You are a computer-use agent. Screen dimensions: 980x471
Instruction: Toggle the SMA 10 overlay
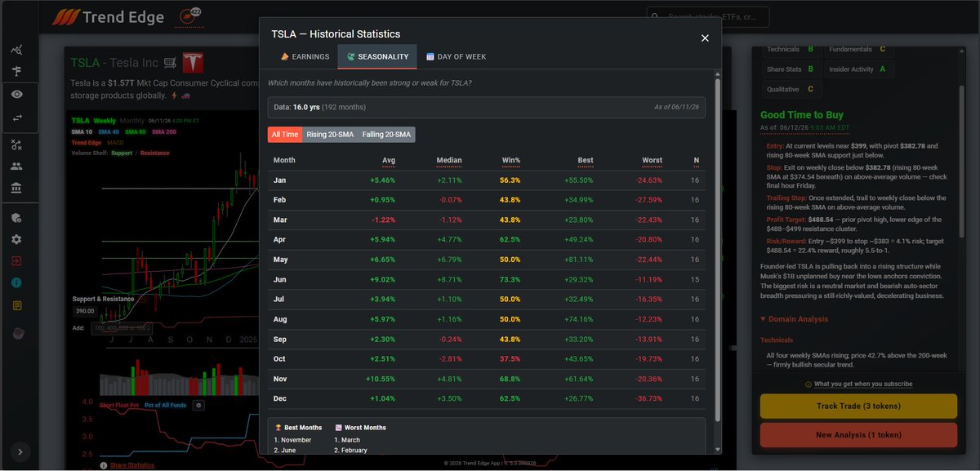pyautogui.click(x=82, y=131)
